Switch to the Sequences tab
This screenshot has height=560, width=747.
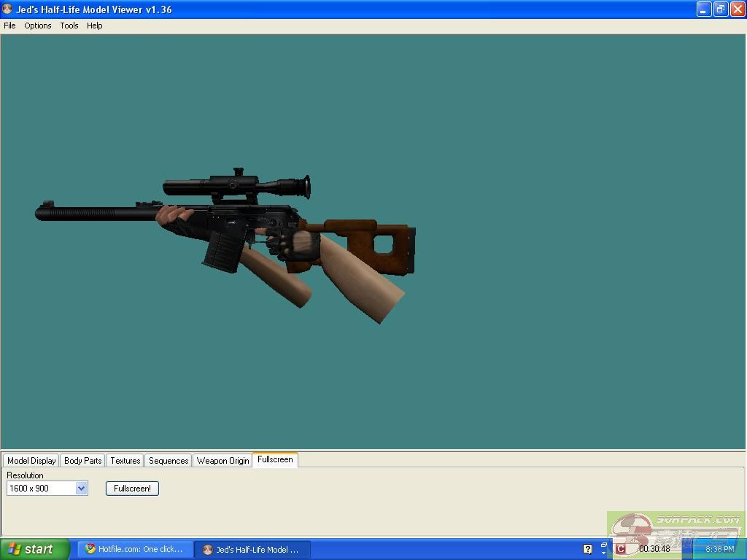[x=169, y=461]
